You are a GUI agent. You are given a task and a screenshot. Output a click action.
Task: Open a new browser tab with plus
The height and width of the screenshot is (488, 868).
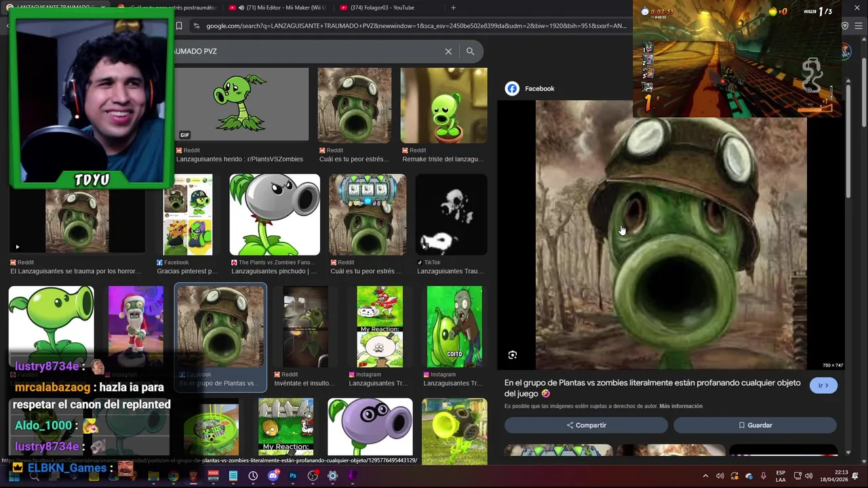click(x=453, y=7)
